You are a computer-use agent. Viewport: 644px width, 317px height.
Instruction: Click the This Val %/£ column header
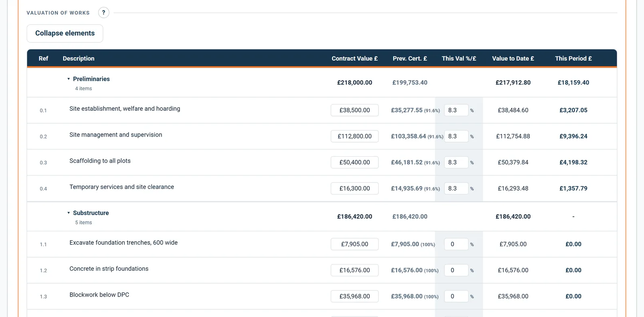tap(459, 58)
